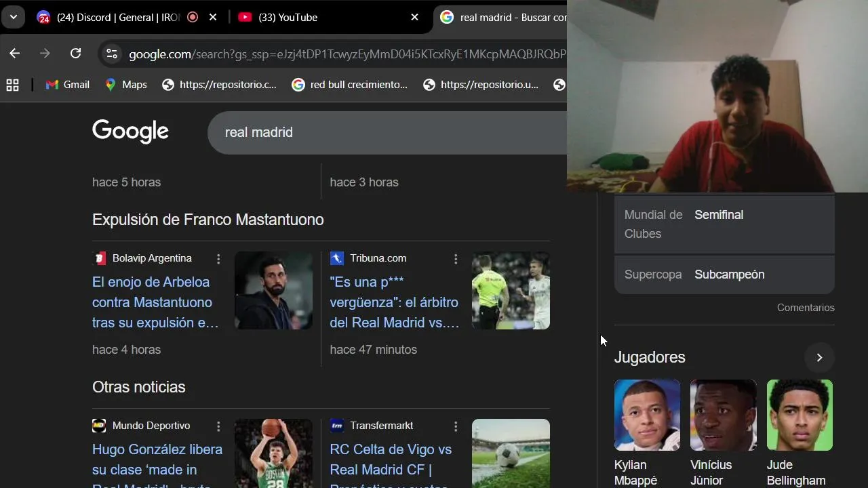The image size is (868, 488).
Task: Click the webcam video overlay
Action: pos(717,96)
